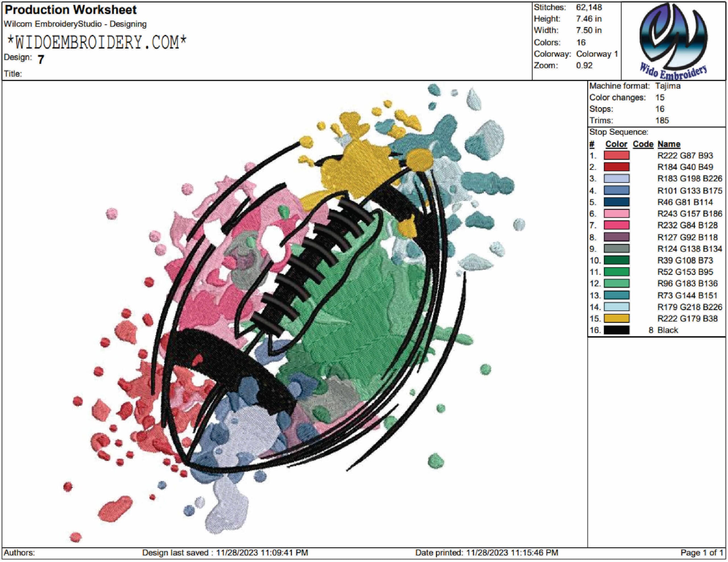Click the Stitches count 62,148

(x=589, y=7)
